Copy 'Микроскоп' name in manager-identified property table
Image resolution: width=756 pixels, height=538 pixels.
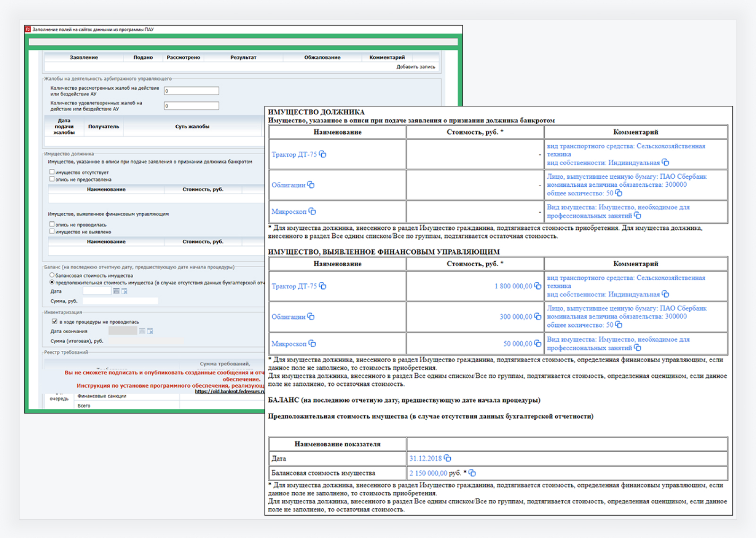click(x=312, y=344)
